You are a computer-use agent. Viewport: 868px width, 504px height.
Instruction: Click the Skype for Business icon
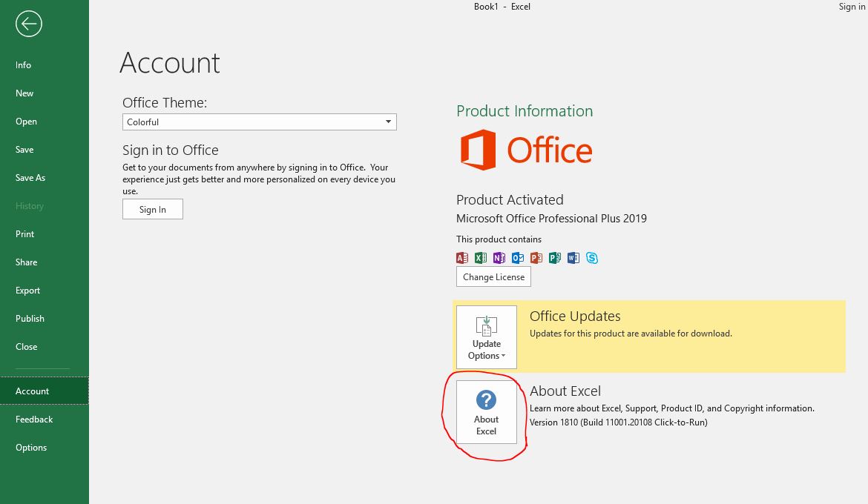pyautogui.click(x=592, y=258)
